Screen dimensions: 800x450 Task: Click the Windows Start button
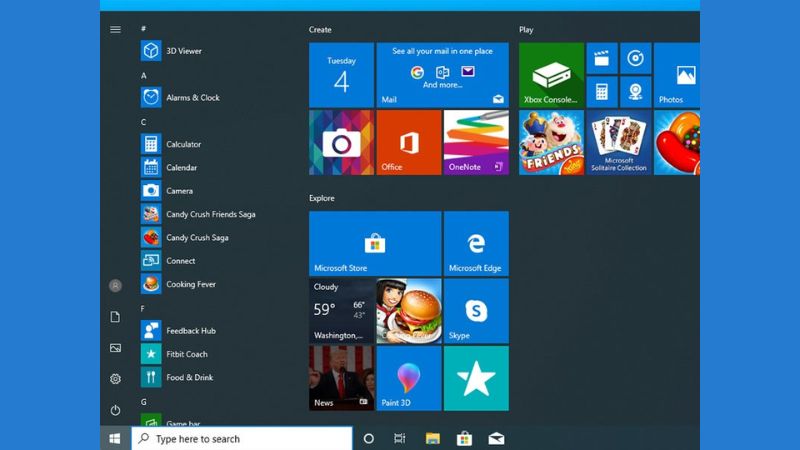coord(115,439)
